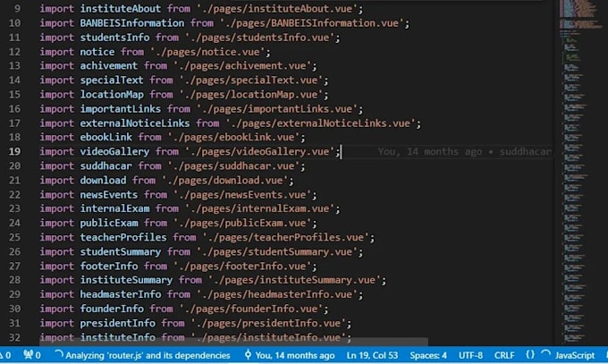Click the 'teacherProfiles' import identifier
This screenshot has width=608, height=364.
122,237
